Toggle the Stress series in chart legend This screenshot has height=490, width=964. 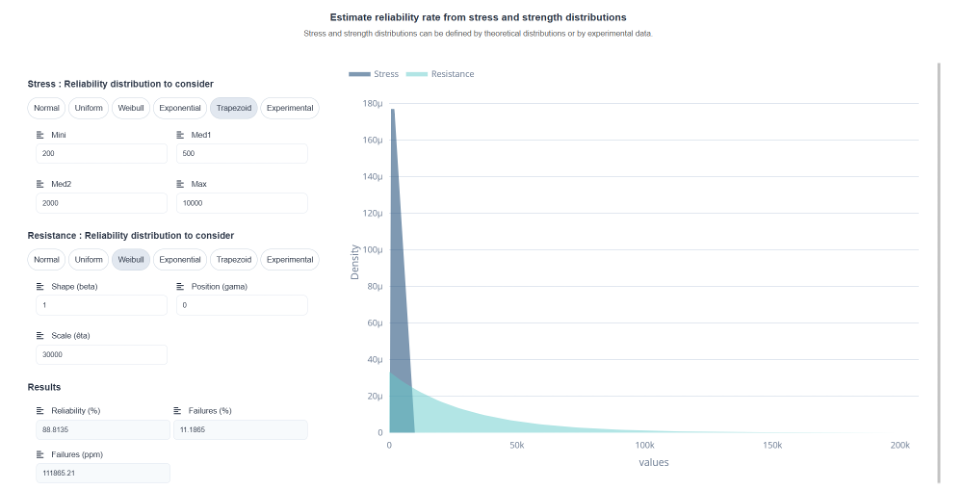[374, 74]
